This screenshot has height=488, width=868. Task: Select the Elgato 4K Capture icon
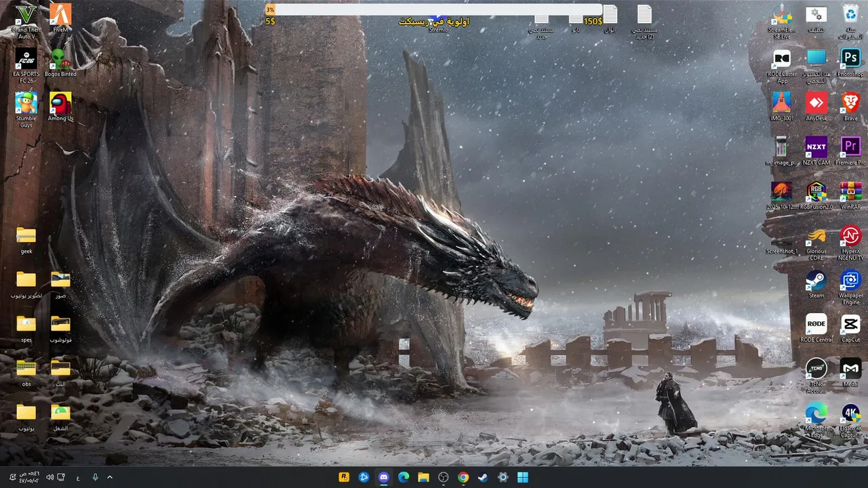click(850, 419)
